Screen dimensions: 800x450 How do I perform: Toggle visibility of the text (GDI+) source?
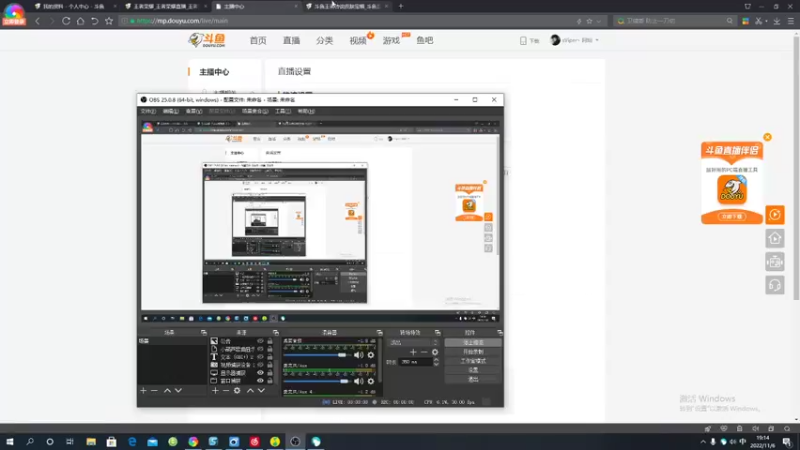(260, 357)
